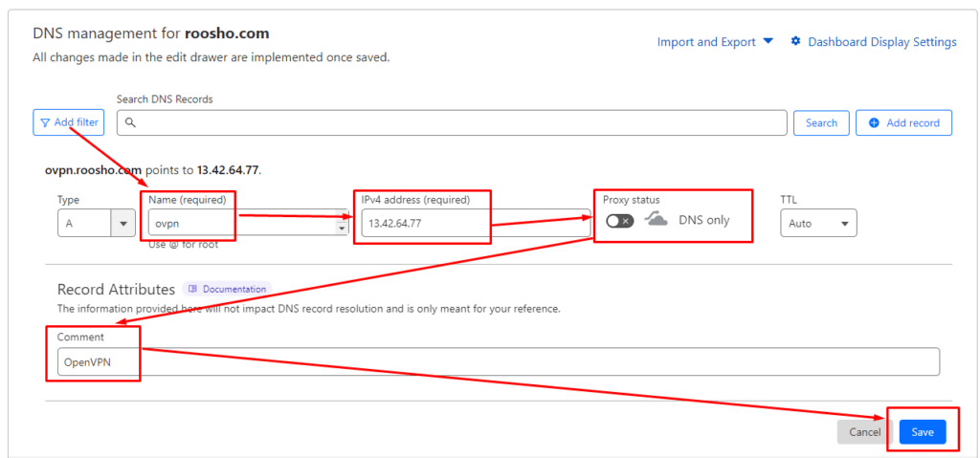The height and width of the screenshot is (458, 980).
Task: Open Dashboard Display Settings
Action: [x=881, y=42]
